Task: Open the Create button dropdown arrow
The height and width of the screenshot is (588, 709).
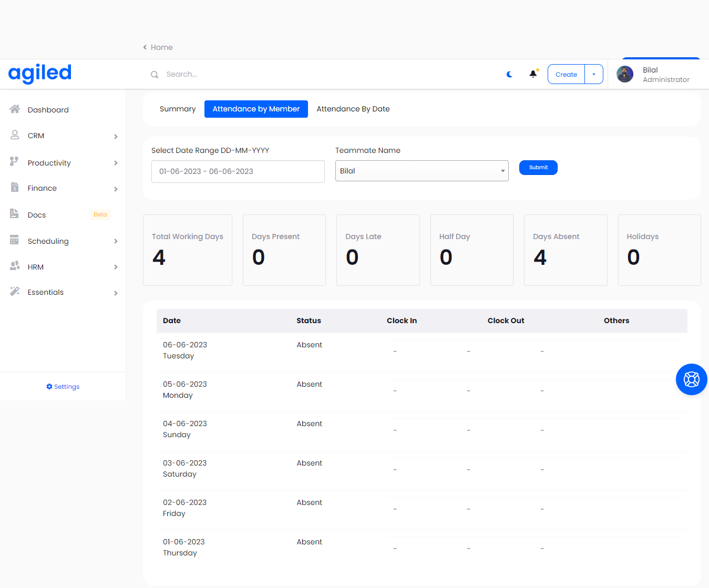Action: (x=594, y=75)
